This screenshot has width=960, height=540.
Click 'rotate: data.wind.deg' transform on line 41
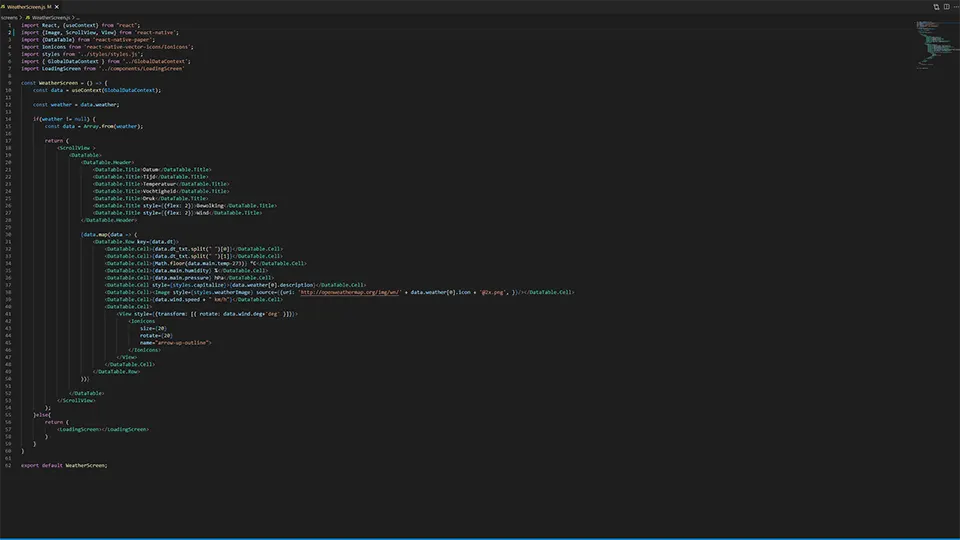click(229, 314)
